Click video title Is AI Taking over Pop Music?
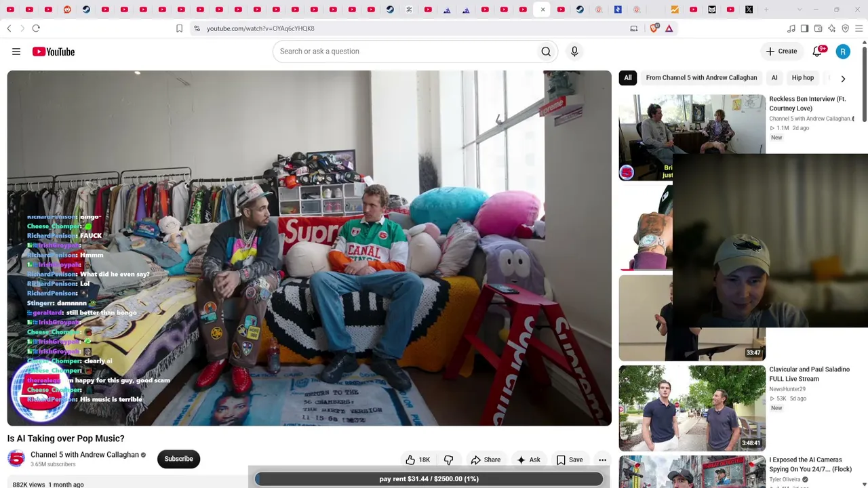 (66, 439)
